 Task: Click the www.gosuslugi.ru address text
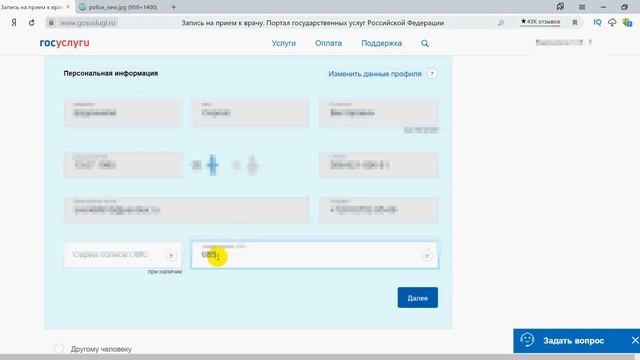click(88, 23)
